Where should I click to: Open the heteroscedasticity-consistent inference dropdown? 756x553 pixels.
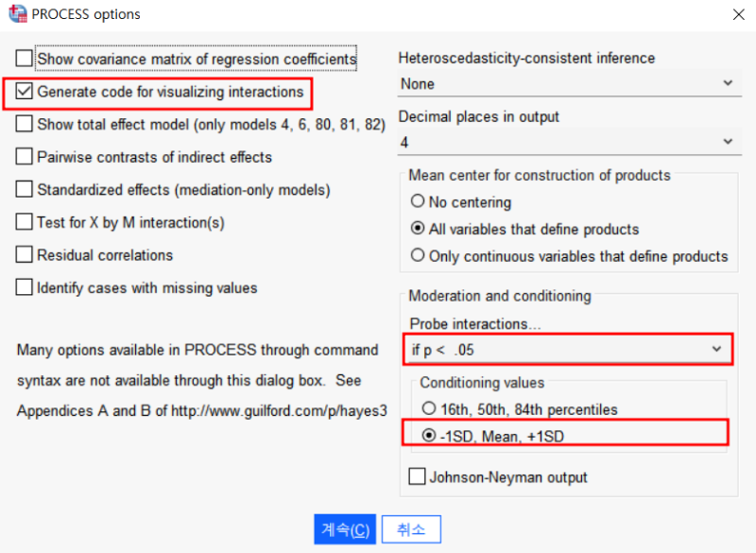pos(728,83)
